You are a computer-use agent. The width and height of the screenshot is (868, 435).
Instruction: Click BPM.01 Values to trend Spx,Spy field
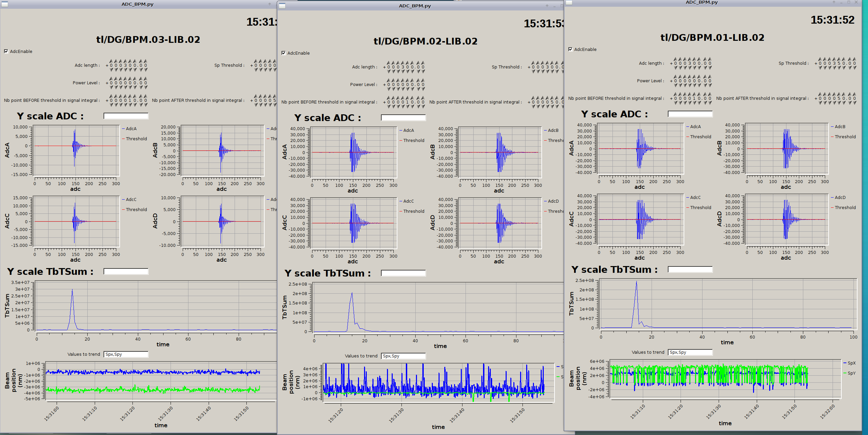(690, 352)
